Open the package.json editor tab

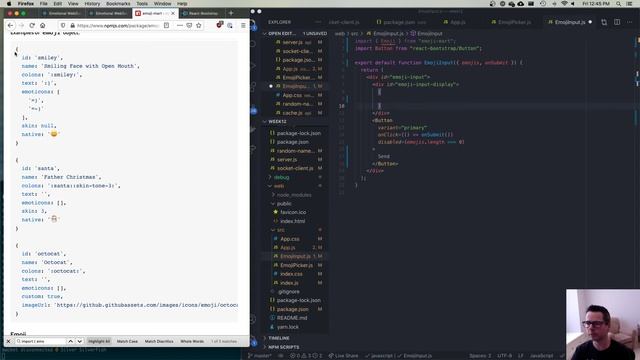[x=401, y=22]
